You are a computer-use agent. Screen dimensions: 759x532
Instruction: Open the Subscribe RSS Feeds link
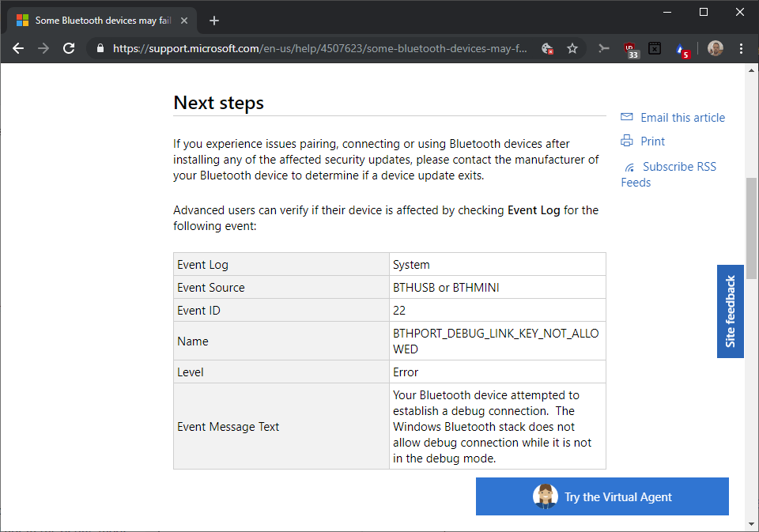669,174
